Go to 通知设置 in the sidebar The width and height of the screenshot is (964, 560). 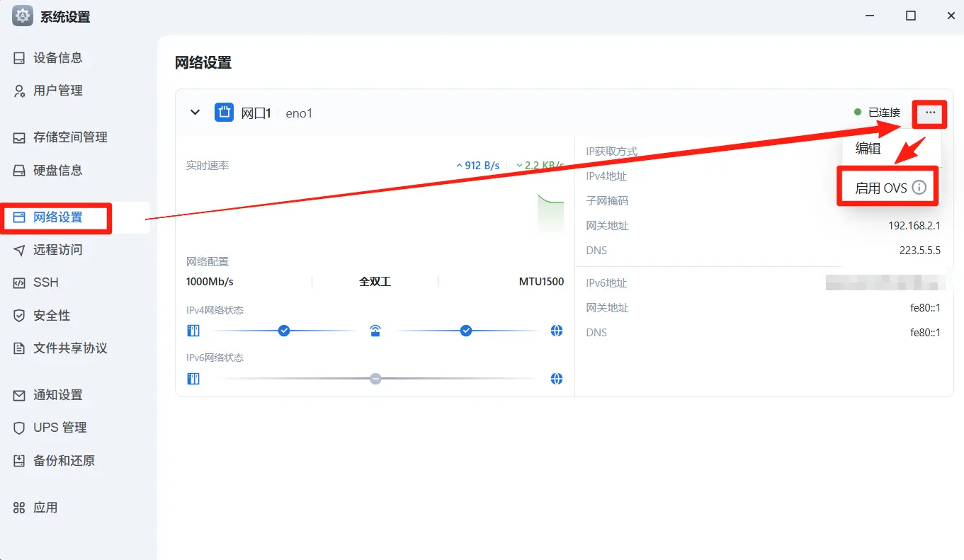57,395
